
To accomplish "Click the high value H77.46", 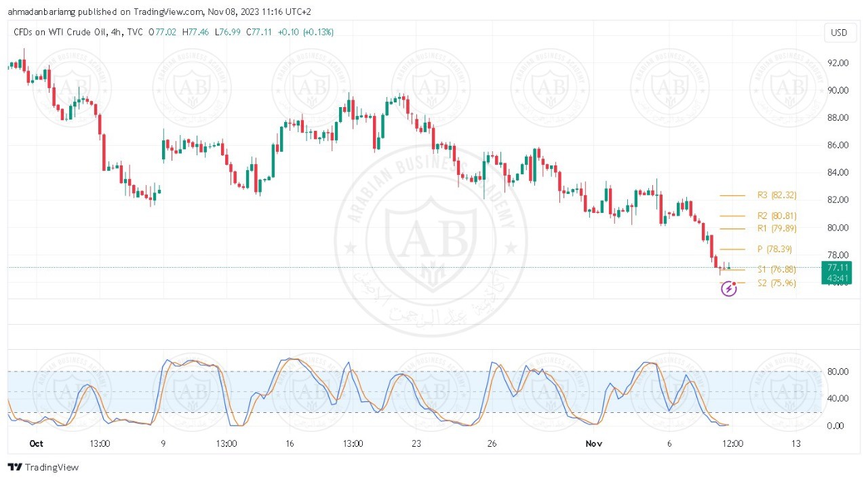I will [195, 32].
